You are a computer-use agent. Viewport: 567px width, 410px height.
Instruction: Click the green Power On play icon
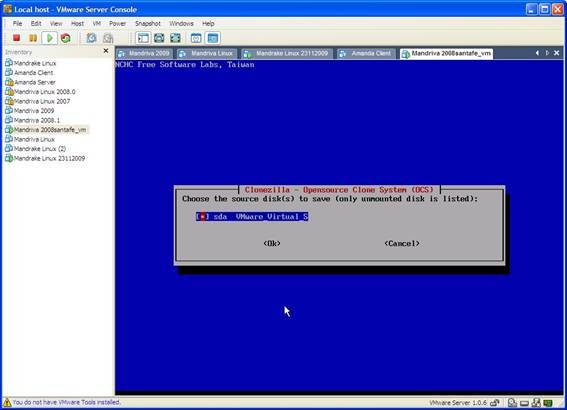pos(50,38)
